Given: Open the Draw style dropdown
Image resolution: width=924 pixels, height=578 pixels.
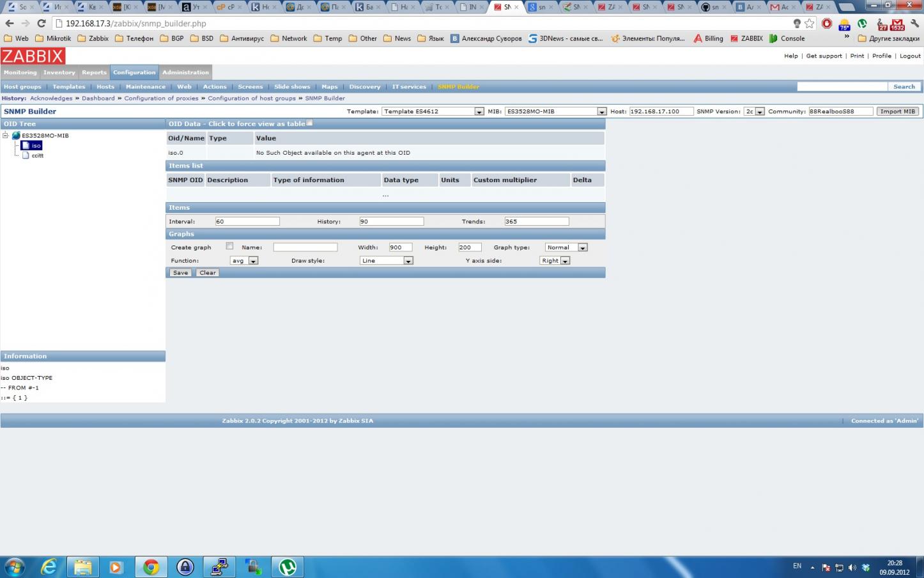Looking at the screenshot, I should point(387,261).
